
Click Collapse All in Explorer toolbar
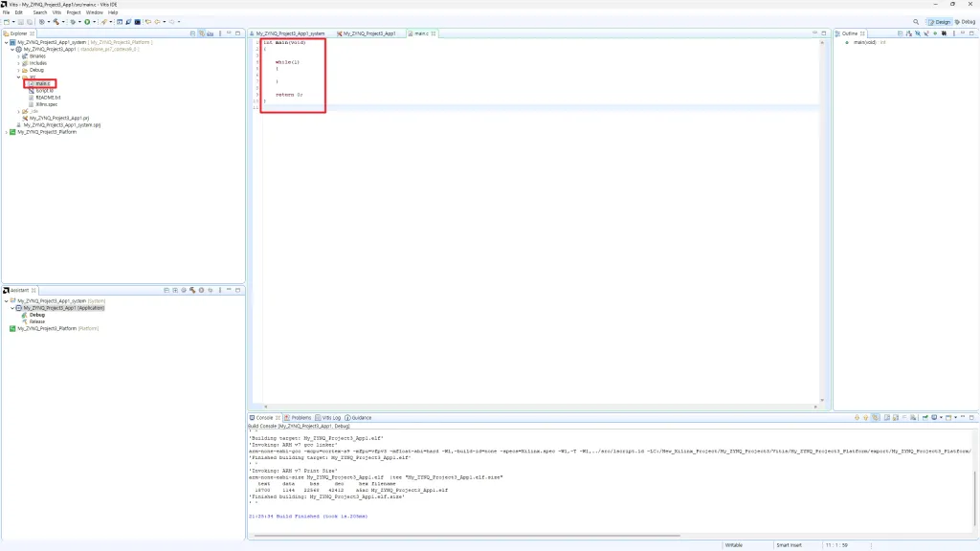192,33
